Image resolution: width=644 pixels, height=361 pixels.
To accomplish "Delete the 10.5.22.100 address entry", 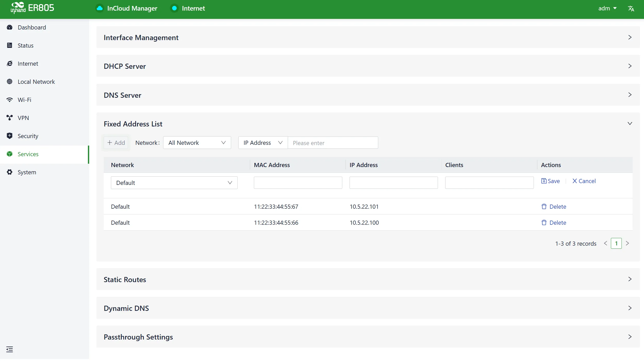I will pos(554,223).
